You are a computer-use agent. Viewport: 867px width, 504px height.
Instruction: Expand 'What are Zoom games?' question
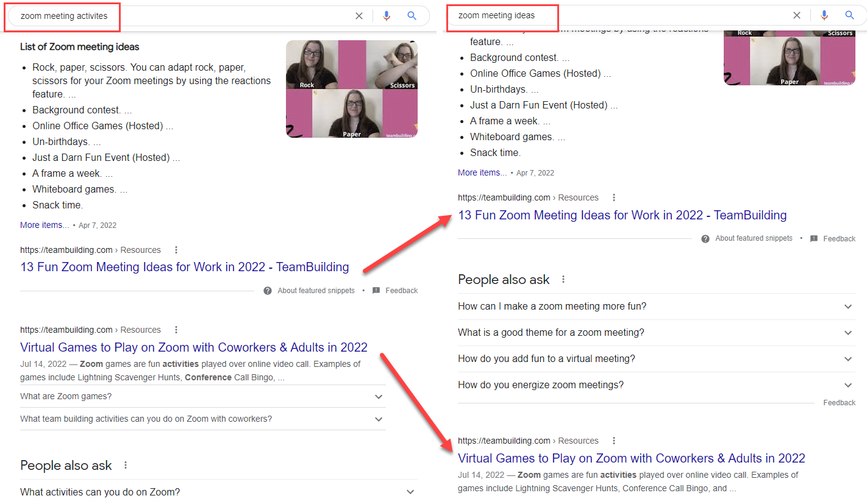pyautogui.click(x=203, y=396)
